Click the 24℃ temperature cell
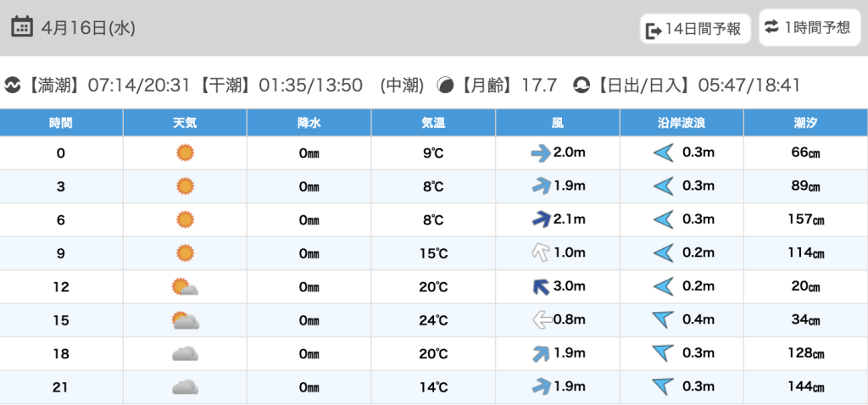The image size is (868, 405). click(x=433, y=320)
